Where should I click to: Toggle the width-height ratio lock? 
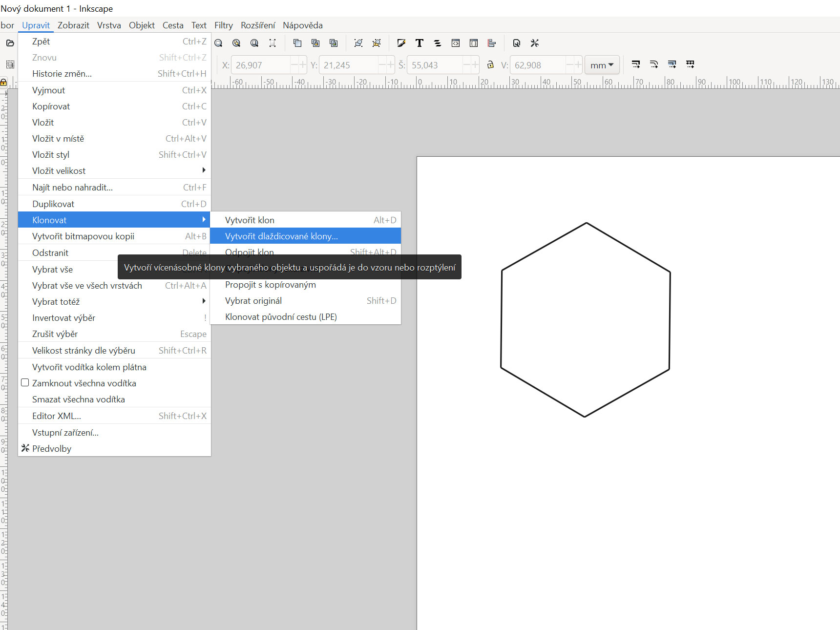pyautogui.click(x=490, y=65)
